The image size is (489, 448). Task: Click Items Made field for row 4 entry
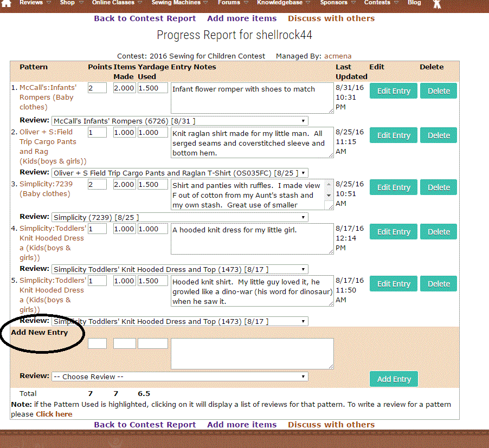tap(125, 229)
